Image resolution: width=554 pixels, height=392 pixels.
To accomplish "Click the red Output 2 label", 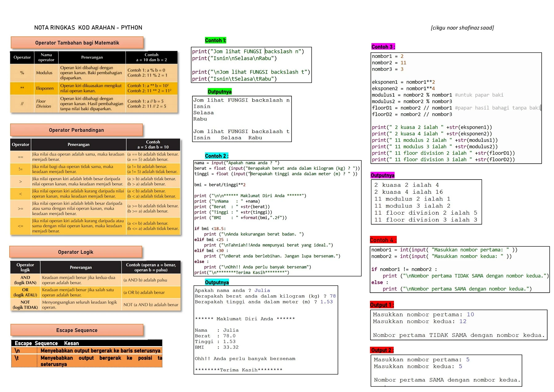I will (382, 350).
